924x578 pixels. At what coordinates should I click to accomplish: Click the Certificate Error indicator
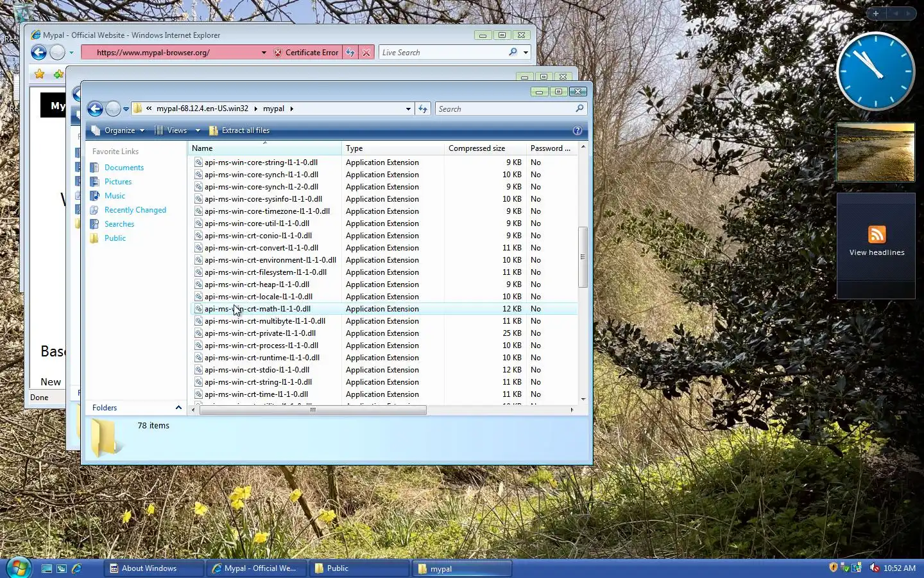(x=306, y=53)
